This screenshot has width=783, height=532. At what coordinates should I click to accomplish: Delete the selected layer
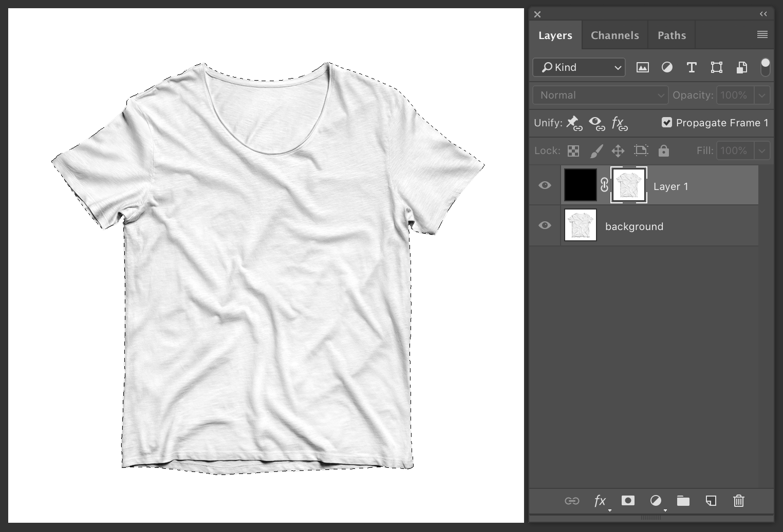point(738,501)
